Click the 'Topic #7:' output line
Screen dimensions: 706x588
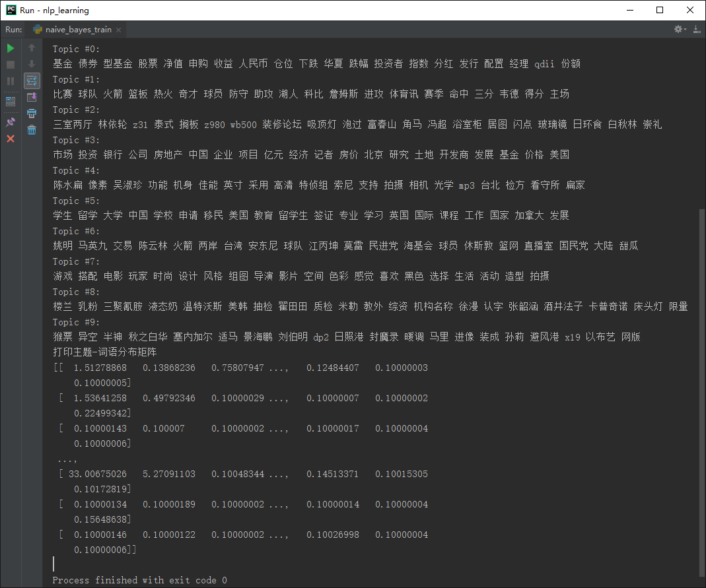point(76,261)
